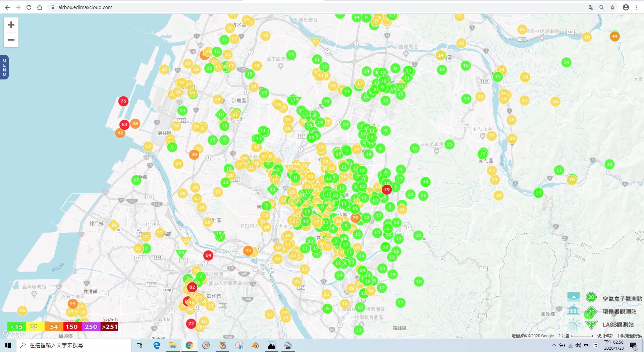Expand the blue MENU side tab

[4, 67]
